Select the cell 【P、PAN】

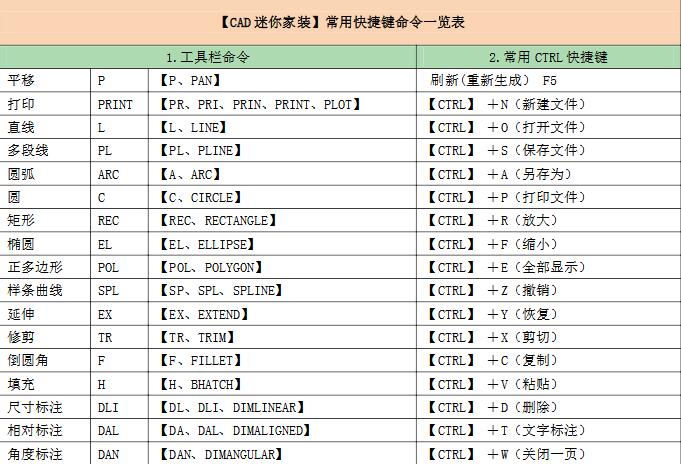(282, 80)
